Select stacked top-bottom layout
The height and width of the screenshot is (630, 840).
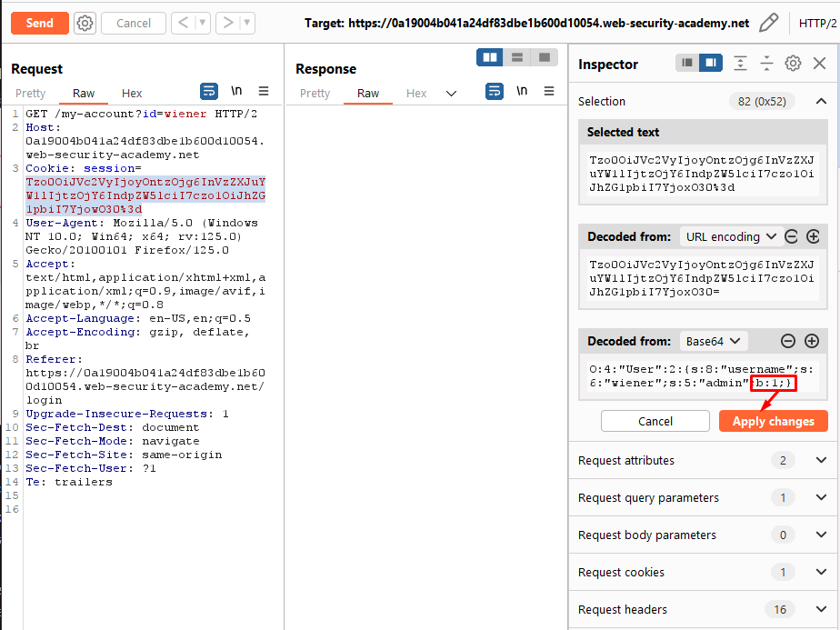(x=517, y=57)
